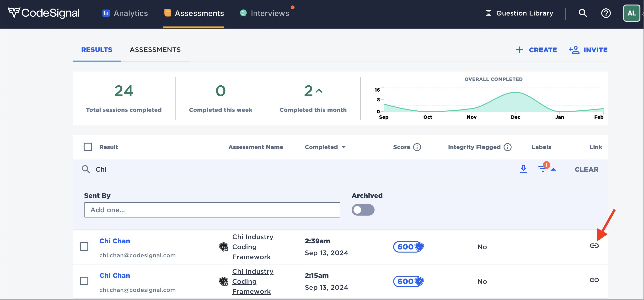The width and height of the screenshot is (644, 300).
Task: Click the search magnifier in top navbar
Action: (x=583, y=13)
